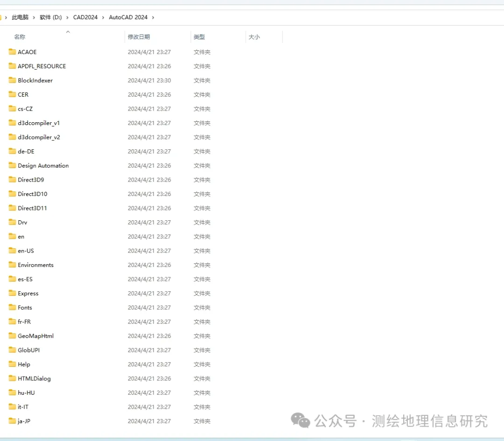Select the GeoMapHtml folder icon
The height and width of the screenshot is (441, 504).
tap(12, 336)
